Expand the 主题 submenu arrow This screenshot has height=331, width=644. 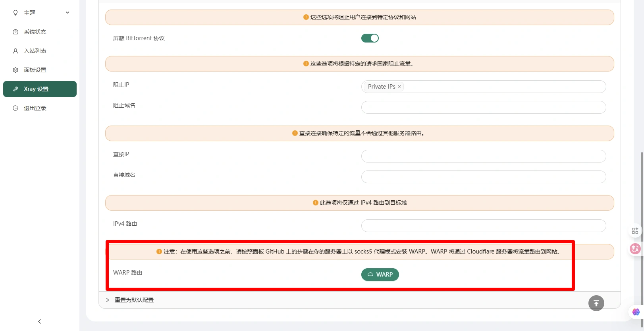coord(67,13)
